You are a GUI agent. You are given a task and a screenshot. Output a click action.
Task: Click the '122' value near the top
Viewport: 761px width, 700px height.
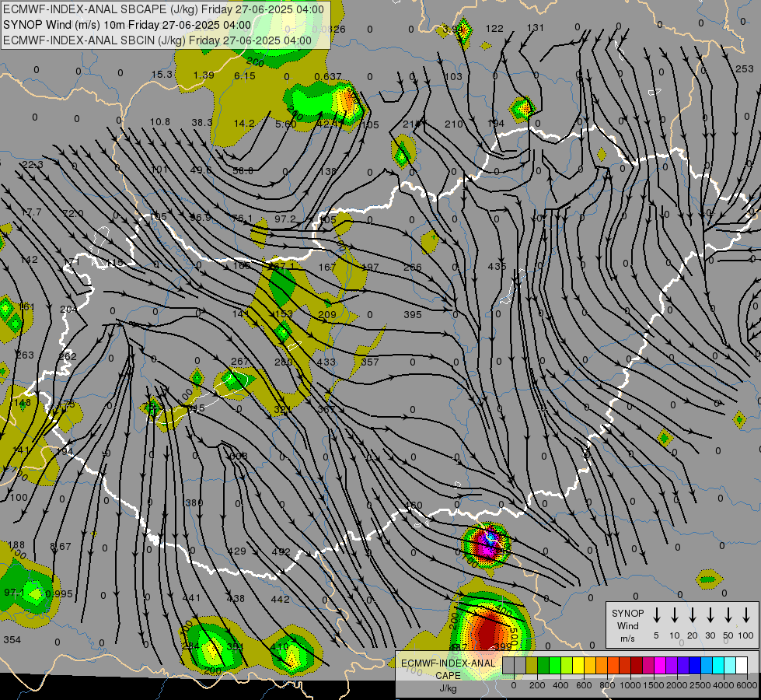(x=494, y=28)
